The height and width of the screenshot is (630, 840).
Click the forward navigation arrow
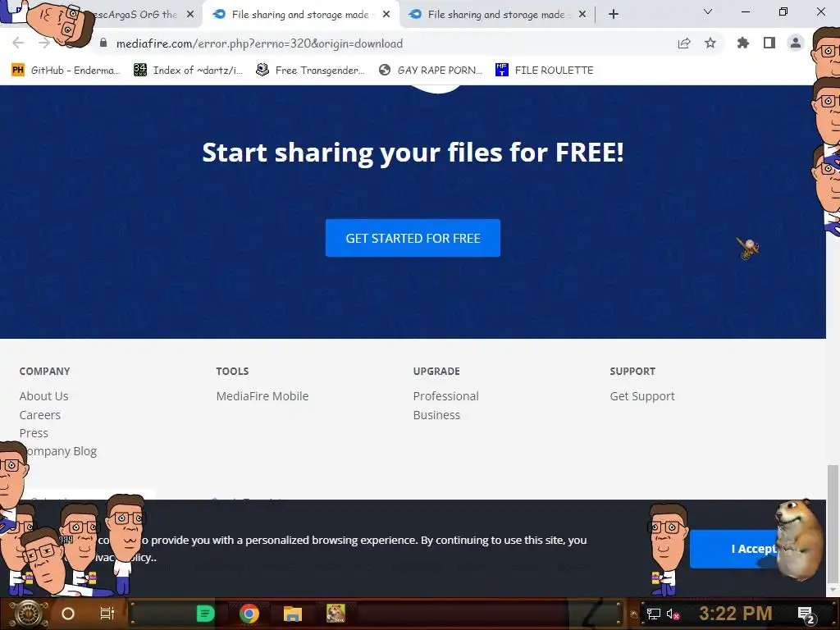tap(44, 43)
